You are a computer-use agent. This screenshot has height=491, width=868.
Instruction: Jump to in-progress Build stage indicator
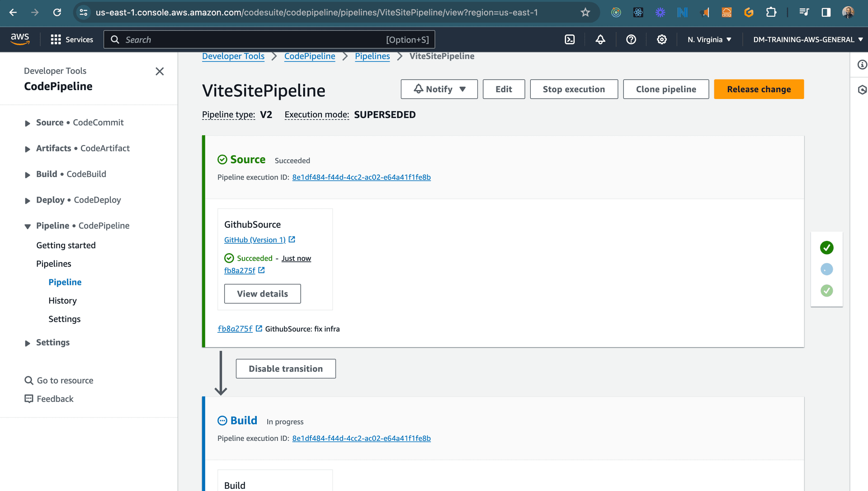(826, 269)
